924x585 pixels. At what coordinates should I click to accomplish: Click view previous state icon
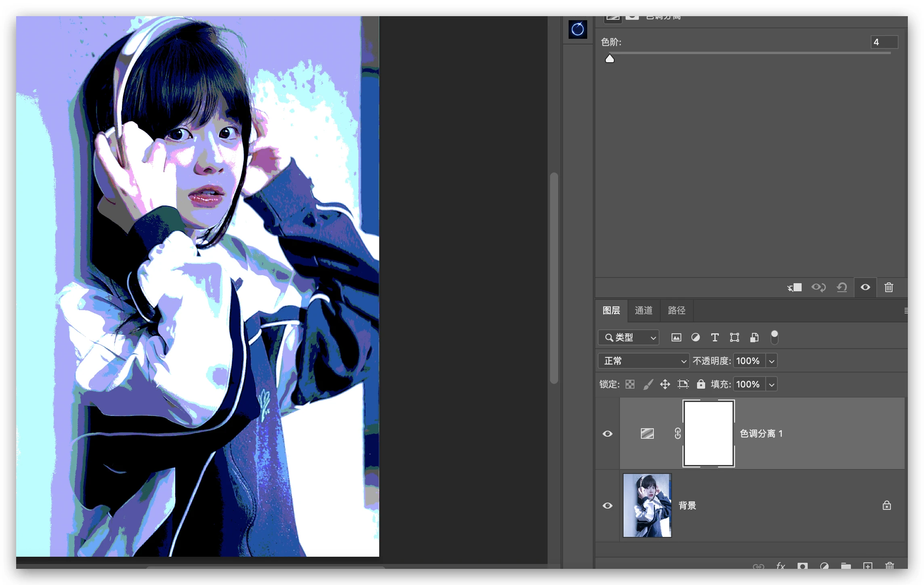point(818,287)
